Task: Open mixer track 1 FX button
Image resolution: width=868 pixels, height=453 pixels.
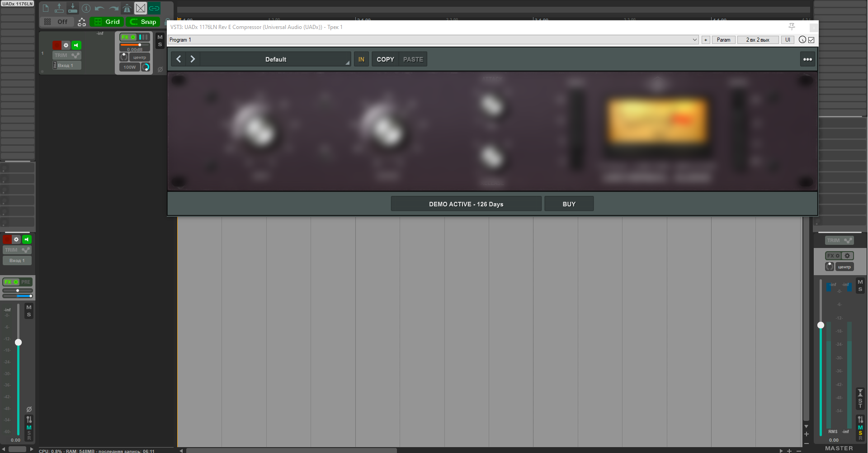Action: tap(11, 282)
